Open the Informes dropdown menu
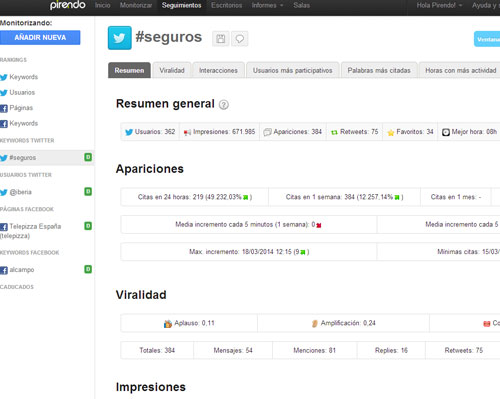This screenshot has width=500, height=399. 267,5
